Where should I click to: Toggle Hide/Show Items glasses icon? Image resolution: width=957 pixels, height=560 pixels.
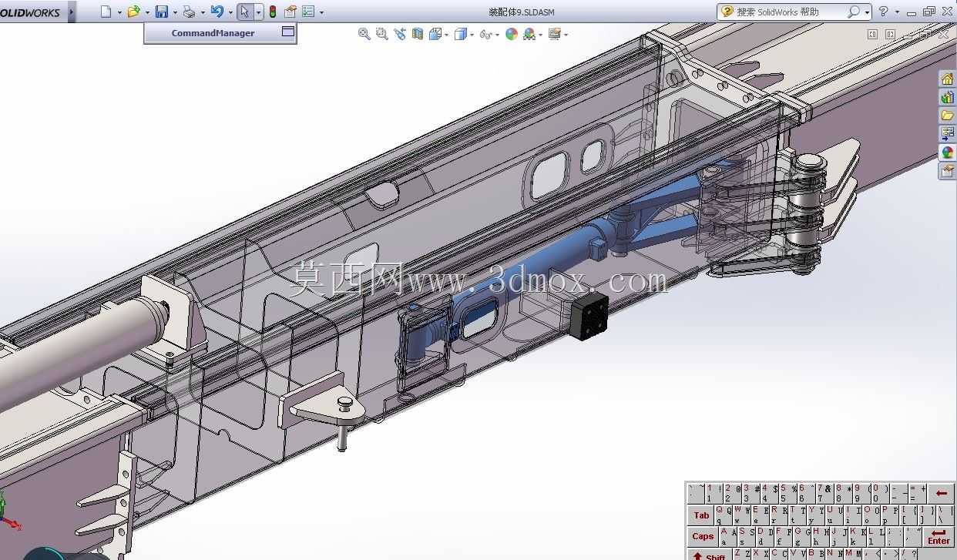(x=485, y=35)
